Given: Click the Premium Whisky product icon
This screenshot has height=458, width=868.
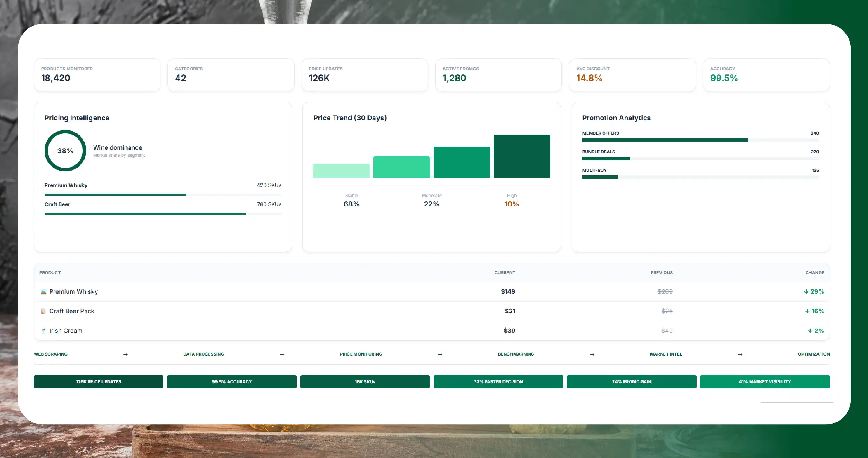Looking at the screenshot, I should tap(43, 292).
